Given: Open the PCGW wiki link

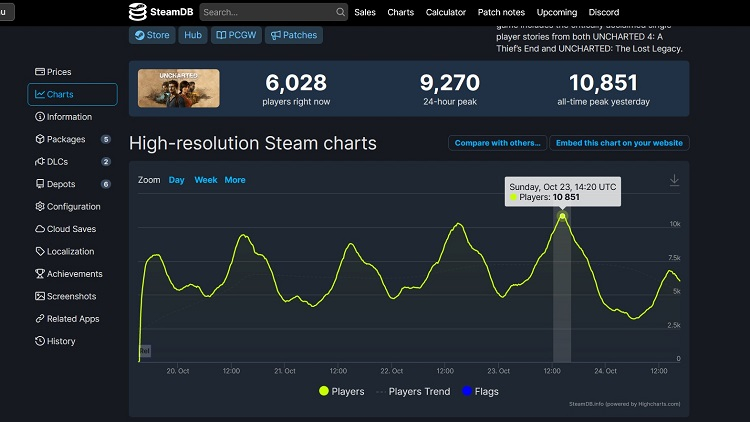Looking at the screenshot, I should point(236,35).
